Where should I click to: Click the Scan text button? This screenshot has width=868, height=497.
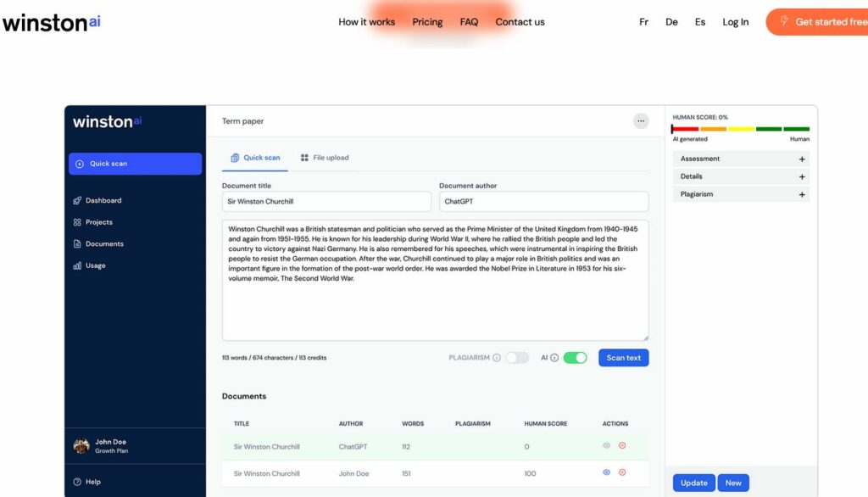pyautogui.click(x=623, y=358)
